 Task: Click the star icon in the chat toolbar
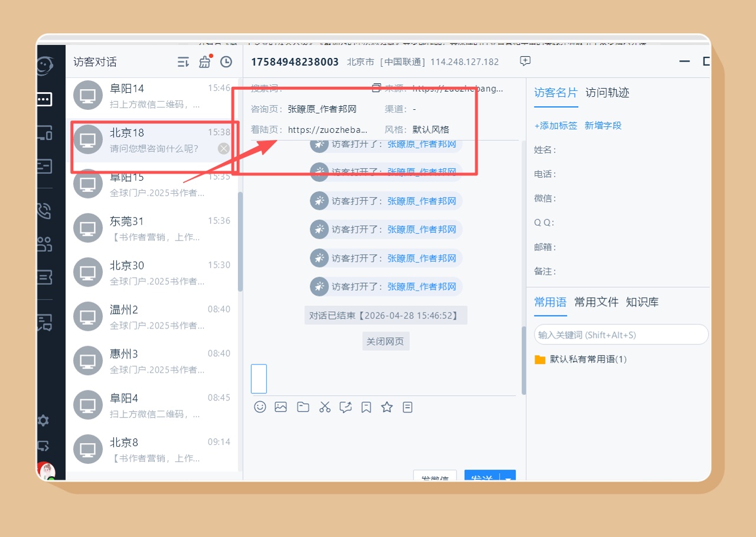click(x=387, y=407)
